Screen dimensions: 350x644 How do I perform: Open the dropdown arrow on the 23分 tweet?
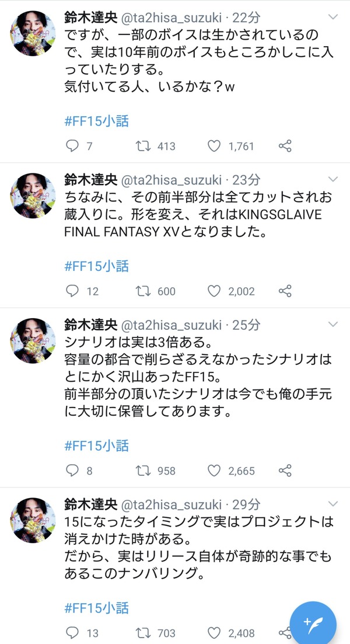333,179
